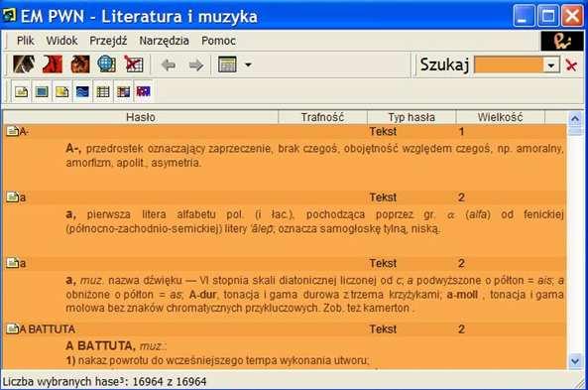The image size is (588, 390).
Task: Click the A- prefix definition text
Action: [x=314, y=156]
